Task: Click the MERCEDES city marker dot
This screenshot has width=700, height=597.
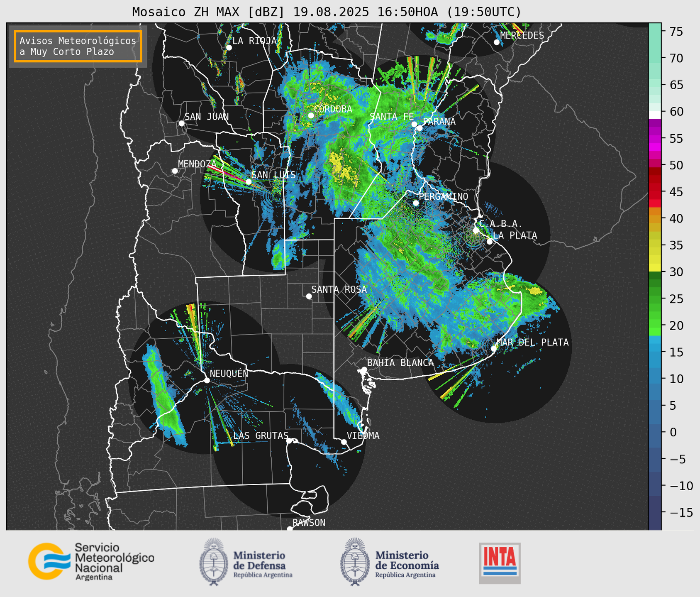Action: pos(496,42)
